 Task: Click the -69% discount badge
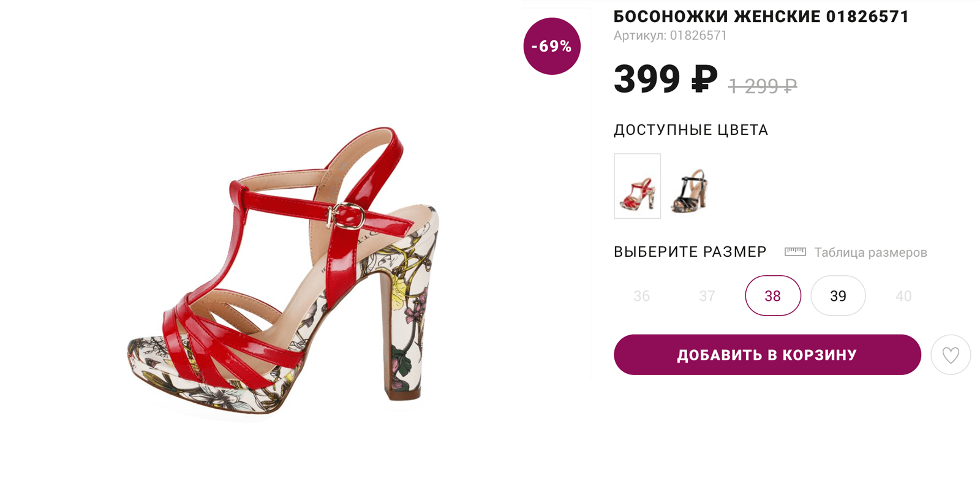pos(552,46)
